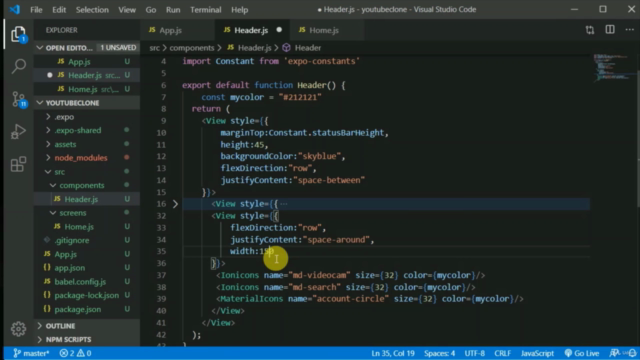The image size is (640, 360).
Task: Collapse the components folder
Action: tap(53, 185)
